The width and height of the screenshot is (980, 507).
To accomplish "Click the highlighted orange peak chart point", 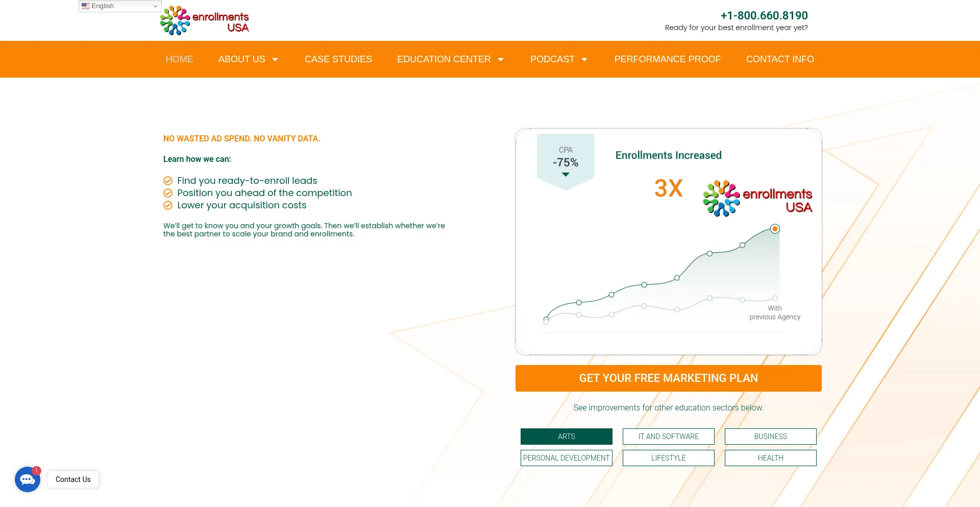I will tap(775, 229).
